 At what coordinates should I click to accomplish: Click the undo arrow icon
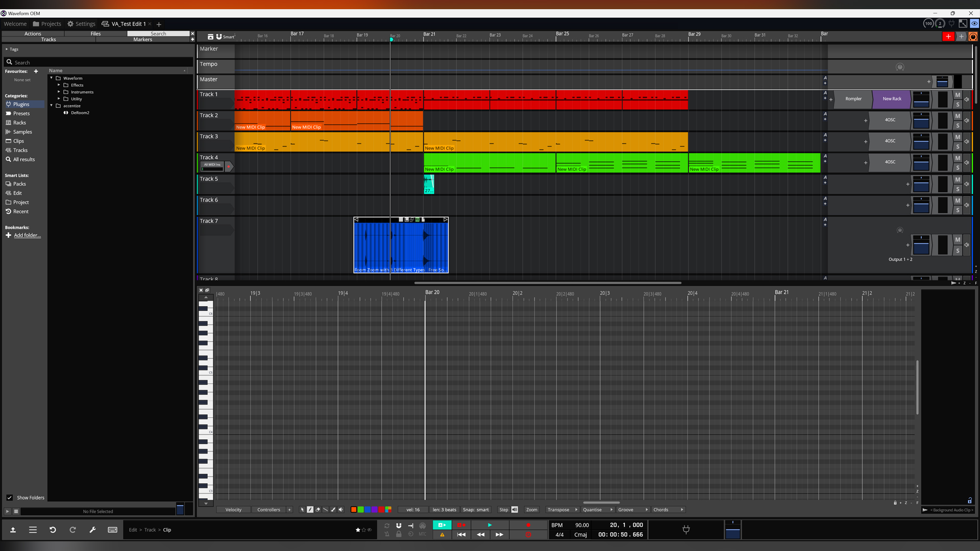pos(53,530)
